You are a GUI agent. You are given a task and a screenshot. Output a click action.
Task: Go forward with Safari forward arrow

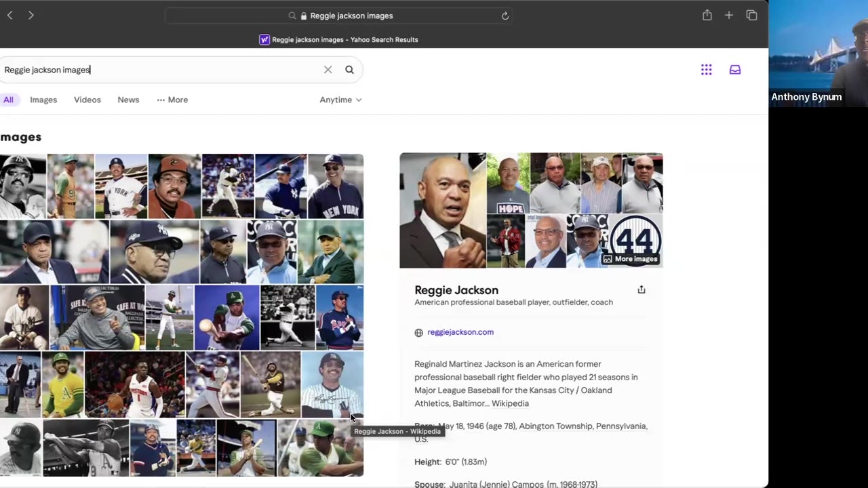pos(31,15)
